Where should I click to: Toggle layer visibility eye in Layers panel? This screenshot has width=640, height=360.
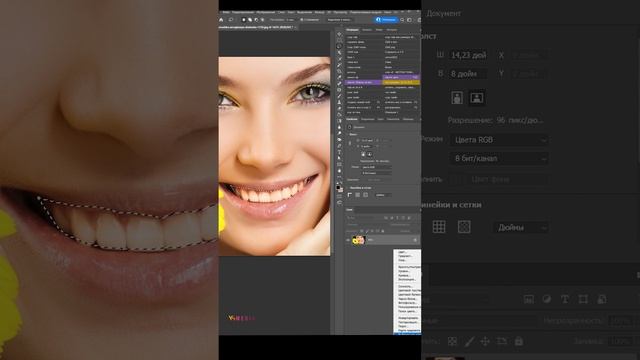348,240
